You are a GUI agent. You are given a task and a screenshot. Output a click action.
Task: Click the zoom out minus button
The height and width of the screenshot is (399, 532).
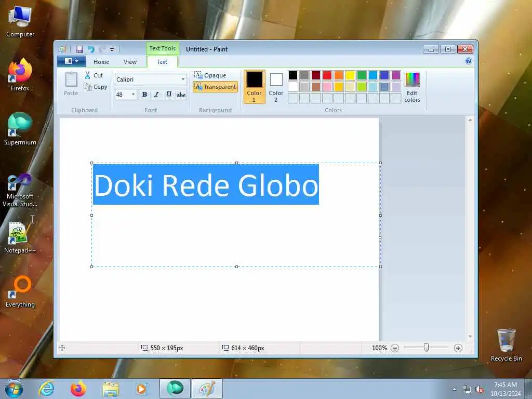pos(395,348)
